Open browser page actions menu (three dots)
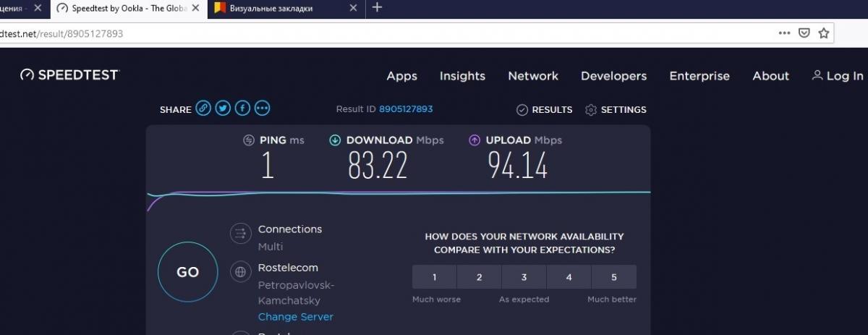 [x=784, y=33]
